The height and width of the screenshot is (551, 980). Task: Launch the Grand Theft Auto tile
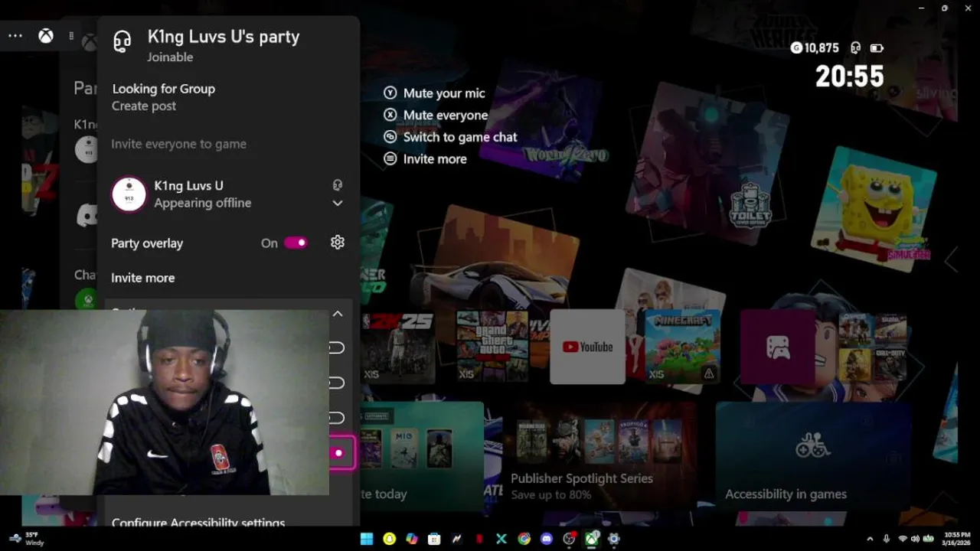point(493,347)
